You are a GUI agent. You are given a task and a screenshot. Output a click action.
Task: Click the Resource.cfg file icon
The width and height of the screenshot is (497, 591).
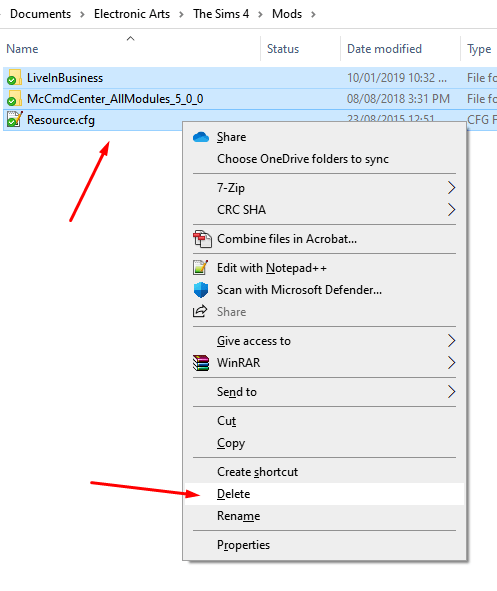14,119
